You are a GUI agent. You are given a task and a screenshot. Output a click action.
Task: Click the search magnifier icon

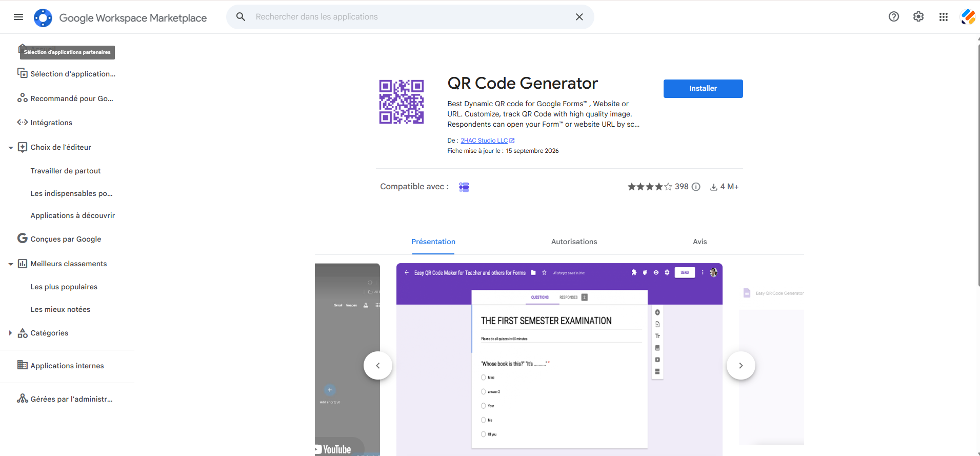pos(241,17)
